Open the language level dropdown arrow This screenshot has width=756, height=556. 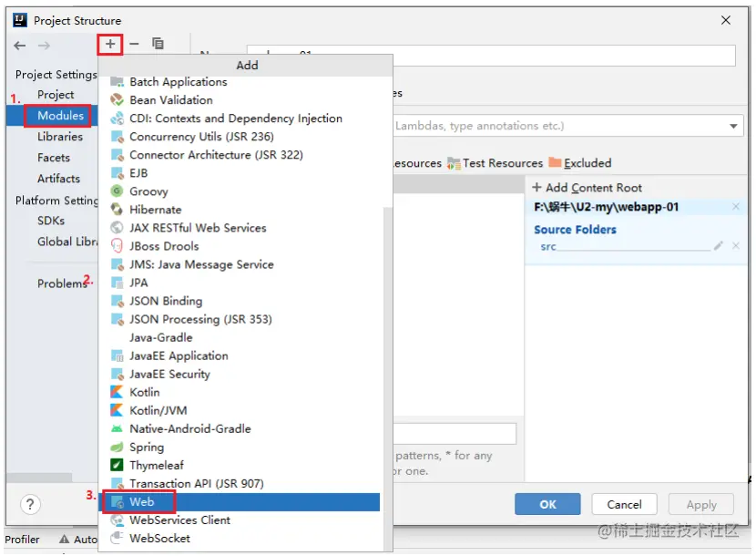pos(733,127)
